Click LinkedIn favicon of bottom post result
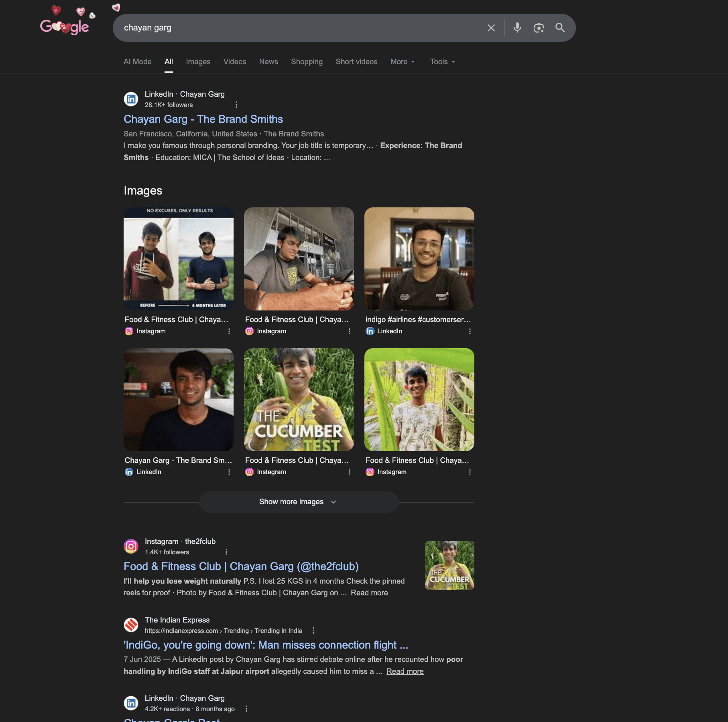 tap(131, 703)
